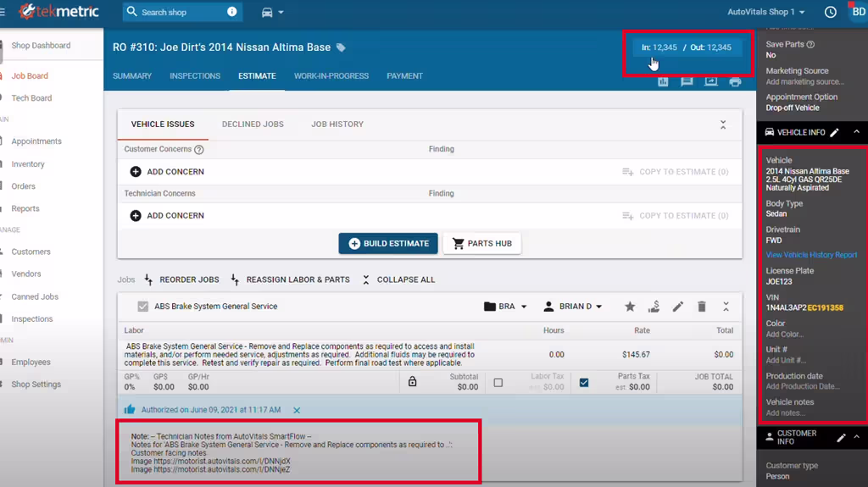Image resolution: width=868 pixels, height=487 pixels.
Task: Toggle the Labor Tax checkbox
Action: tap(498, 383)
